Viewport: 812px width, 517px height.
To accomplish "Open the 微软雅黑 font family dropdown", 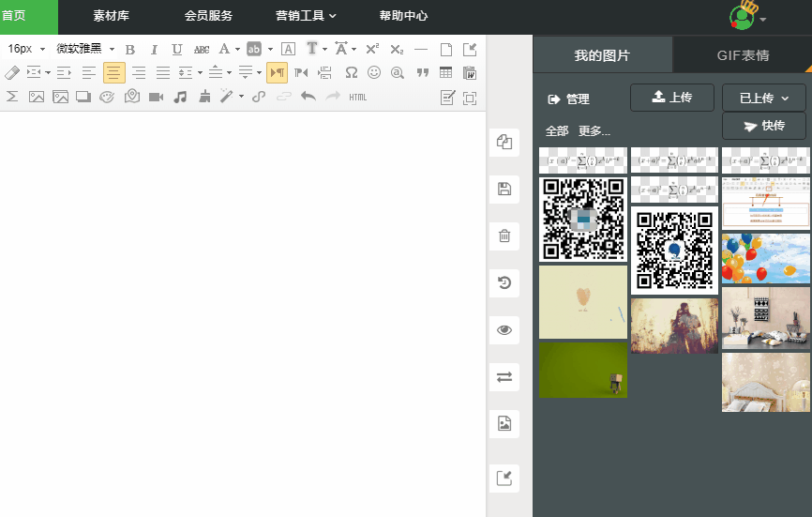I will point(85,49).
